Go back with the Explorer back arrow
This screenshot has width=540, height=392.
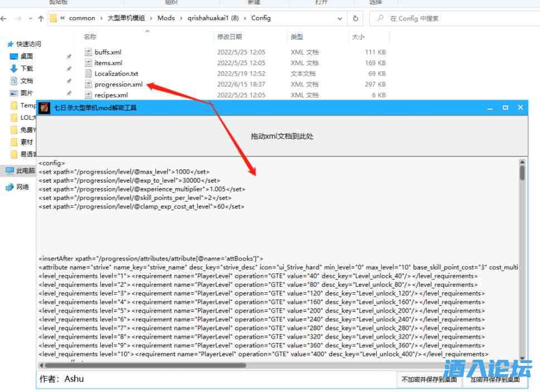pyautogui.click(x=4, y=18)
